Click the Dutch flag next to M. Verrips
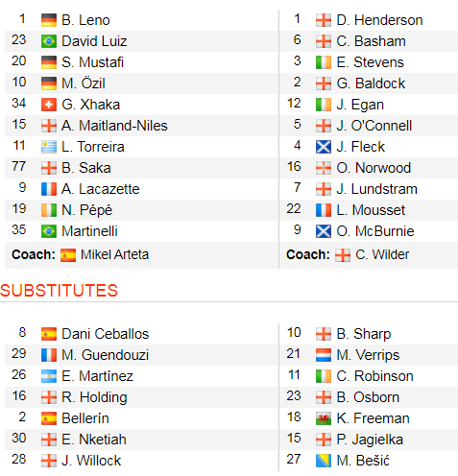 324,355
